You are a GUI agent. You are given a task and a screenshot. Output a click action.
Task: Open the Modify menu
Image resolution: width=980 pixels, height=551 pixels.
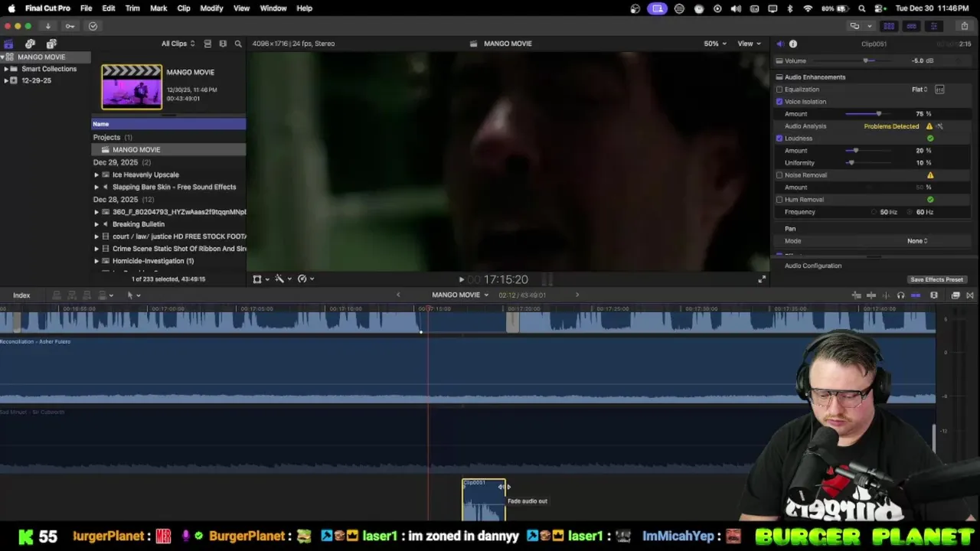coord(211,8)
